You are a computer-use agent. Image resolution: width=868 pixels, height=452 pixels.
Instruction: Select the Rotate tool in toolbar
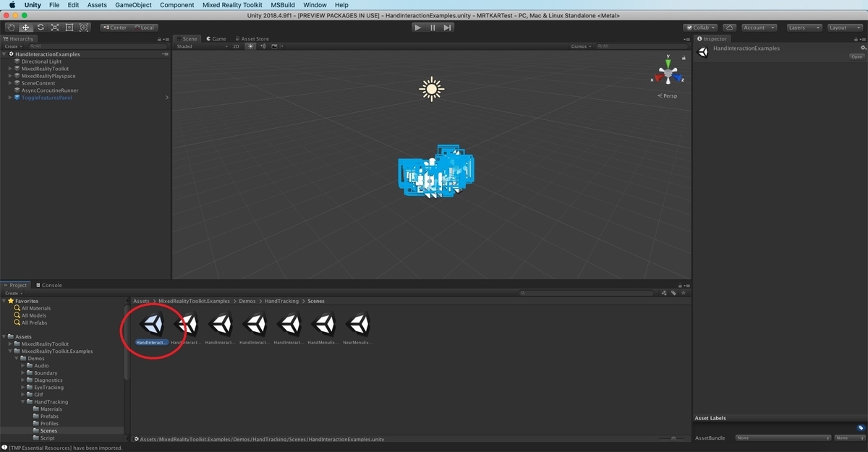pyautogui.click(x=41, y=27)
